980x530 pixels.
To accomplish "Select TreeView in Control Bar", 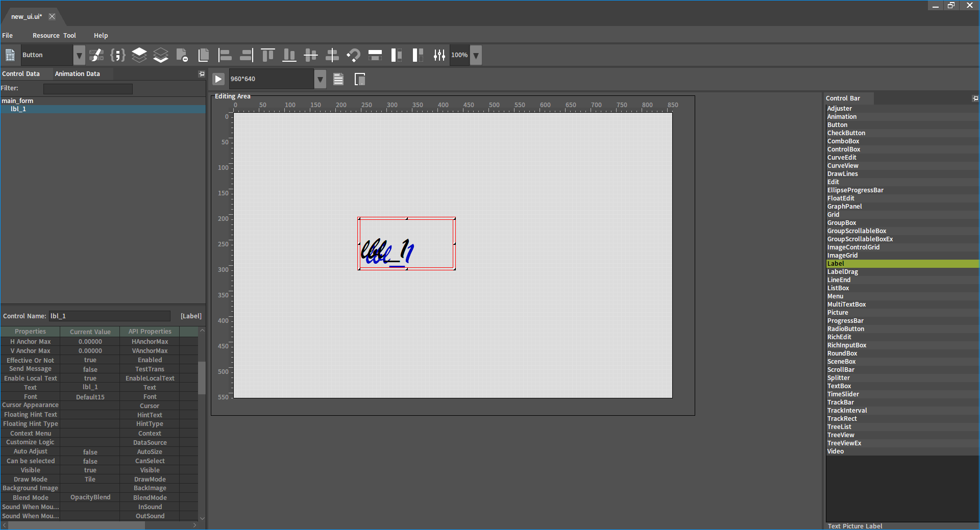I will [x=902, y=435].
